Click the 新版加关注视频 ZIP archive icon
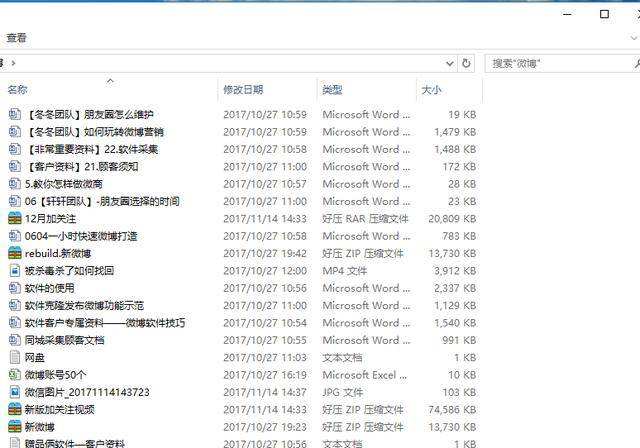This screenshot has width=640, height=448. (14, 410)
